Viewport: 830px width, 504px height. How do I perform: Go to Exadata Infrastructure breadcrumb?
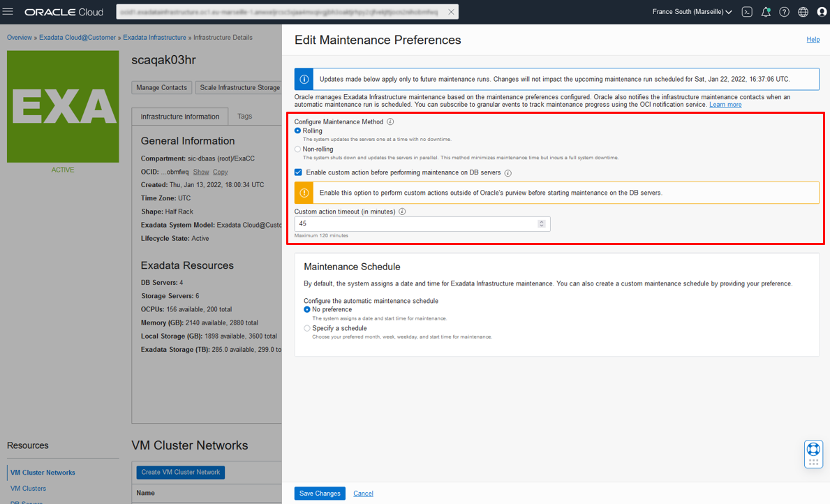[x=154, y=38]
